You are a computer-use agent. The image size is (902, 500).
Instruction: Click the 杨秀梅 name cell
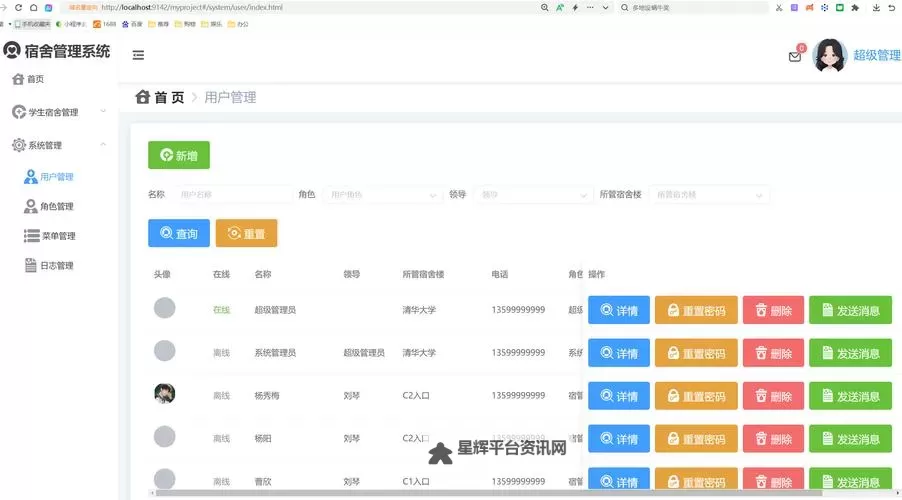(x=267, y=396)
